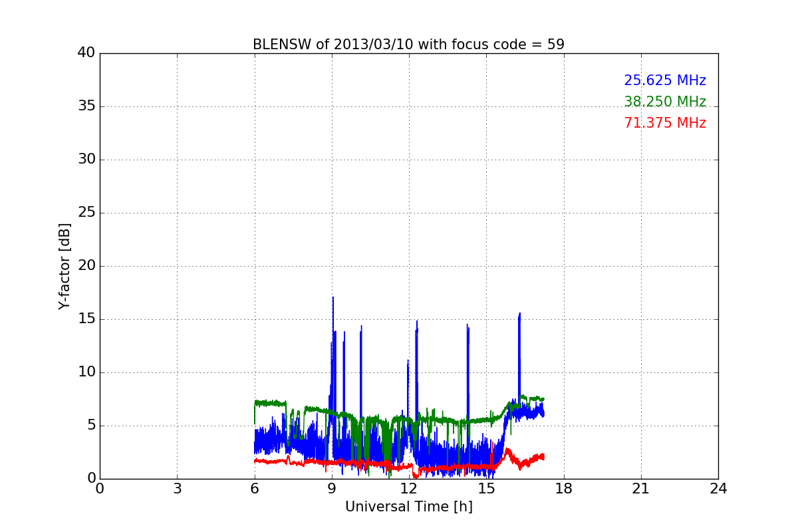Viewport: 798px width, 532px height.
Task: Click the y-axis tick label 35
Action: pyautogui.click(x=86, y=106)
